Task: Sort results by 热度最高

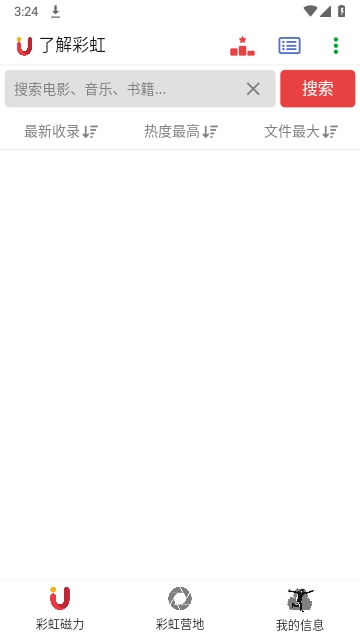Action: (x=180, y=131)
